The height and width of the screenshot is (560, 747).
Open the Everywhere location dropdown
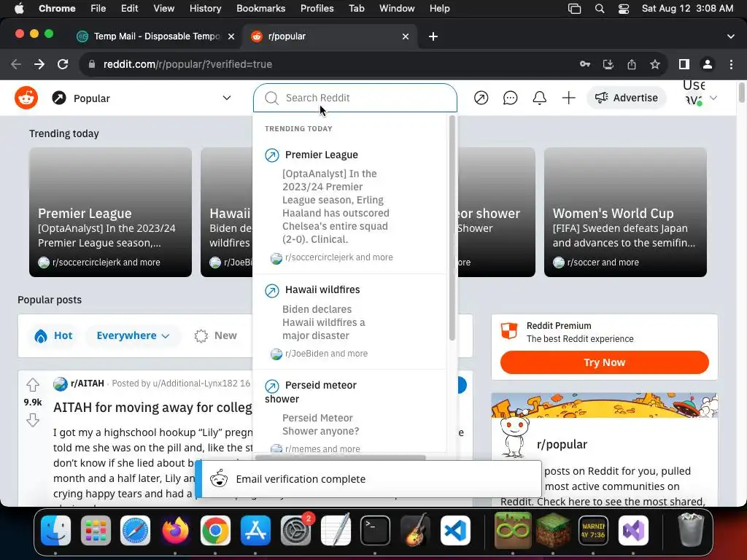point(133,335)
